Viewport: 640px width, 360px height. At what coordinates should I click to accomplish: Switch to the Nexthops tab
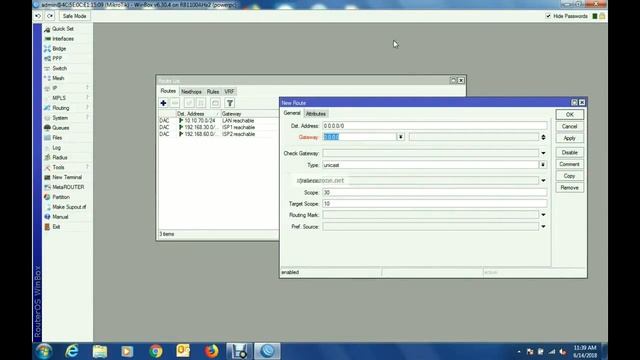click(191, 92)
